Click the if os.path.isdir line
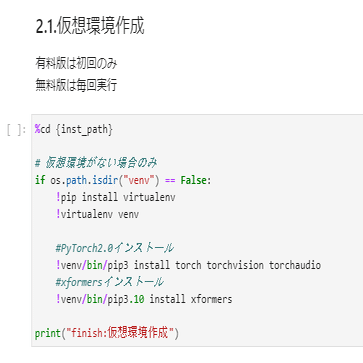 tap(123, 180)
